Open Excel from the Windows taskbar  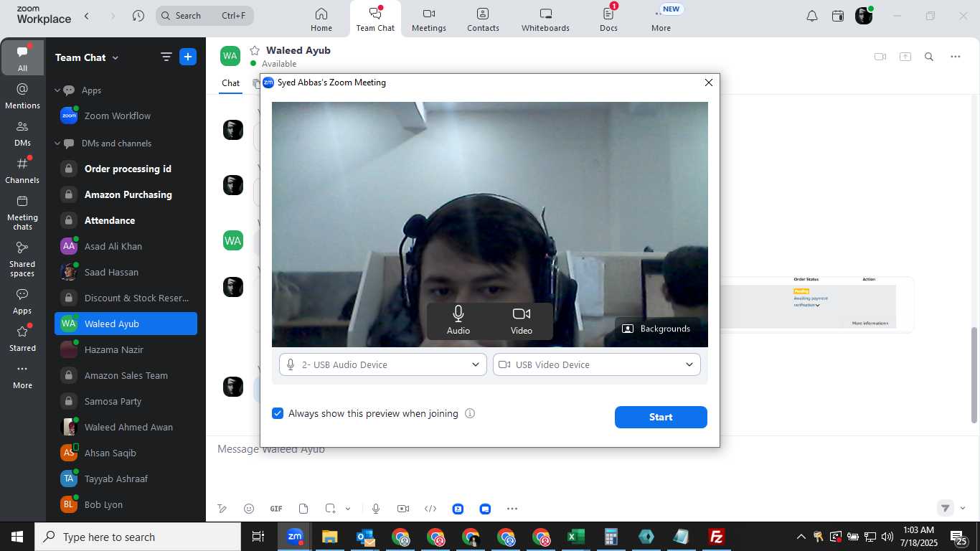click(576, 537)
